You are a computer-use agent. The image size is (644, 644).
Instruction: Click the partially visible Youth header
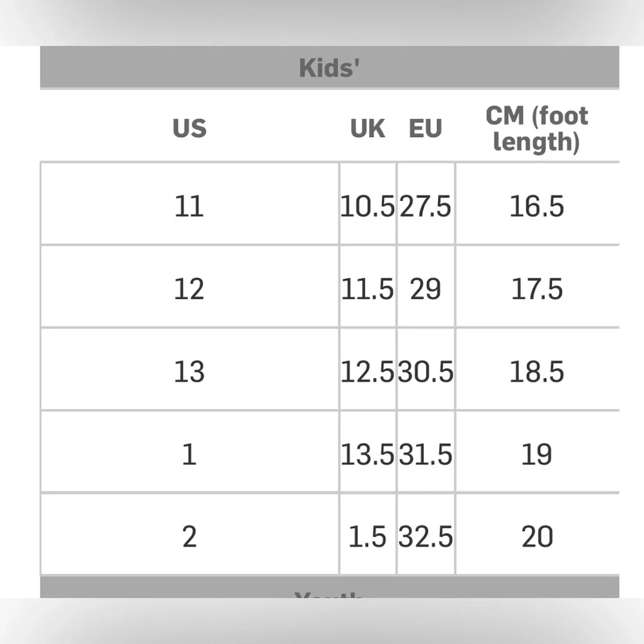[x=329, y=591]
